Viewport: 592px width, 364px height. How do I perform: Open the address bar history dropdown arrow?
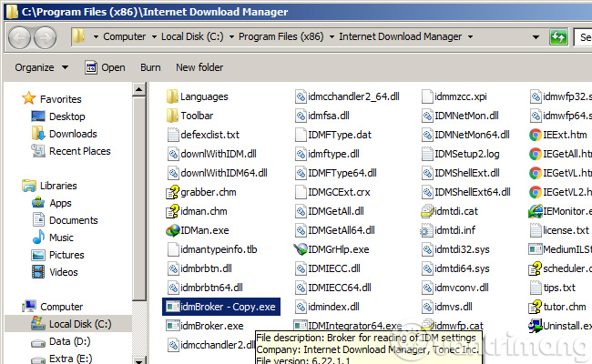pos(536,37)
